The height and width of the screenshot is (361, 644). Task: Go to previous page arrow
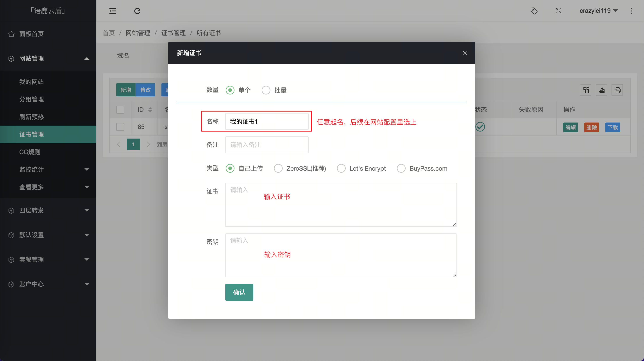click(119, 144)
